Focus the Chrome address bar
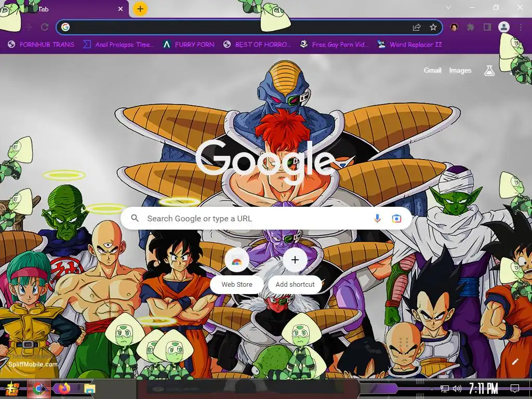Screen dimensions: 532x399 249,27
